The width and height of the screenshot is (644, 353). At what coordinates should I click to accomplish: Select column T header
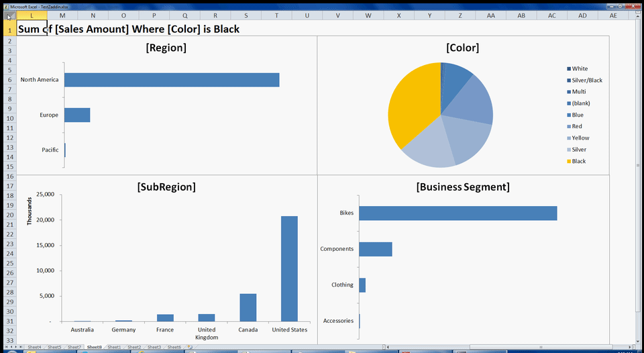(x=277, y=15)
